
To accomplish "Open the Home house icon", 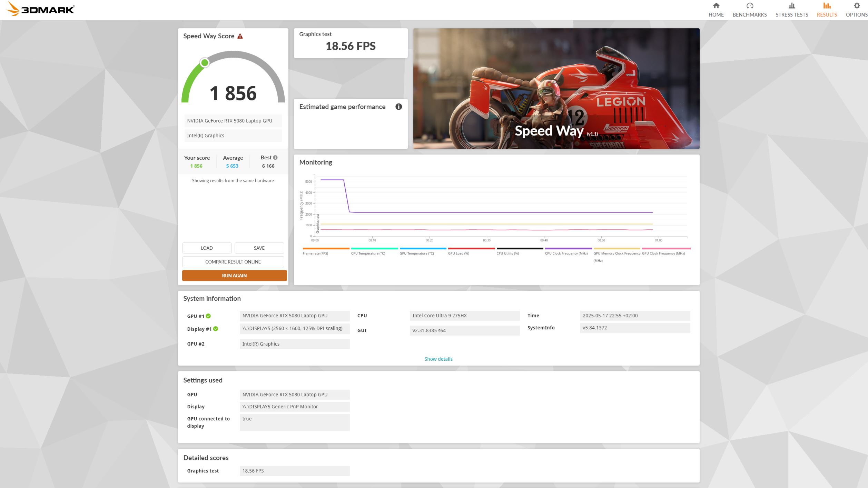I will coord(716,6).
